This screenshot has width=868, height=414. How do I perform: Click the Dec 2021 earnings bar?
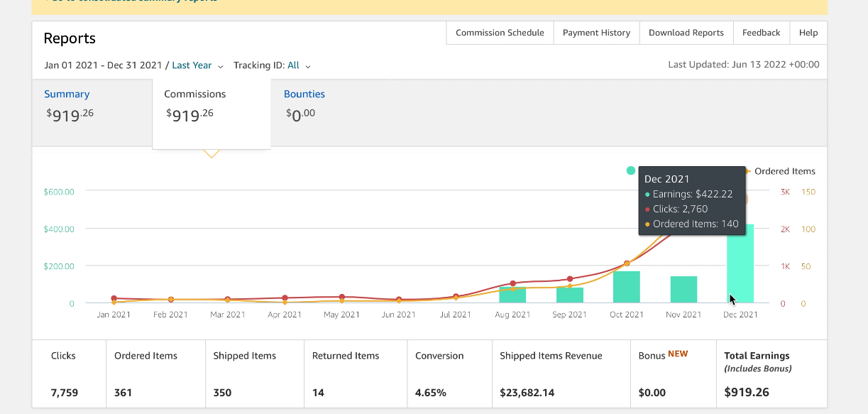tap(740, 264)
